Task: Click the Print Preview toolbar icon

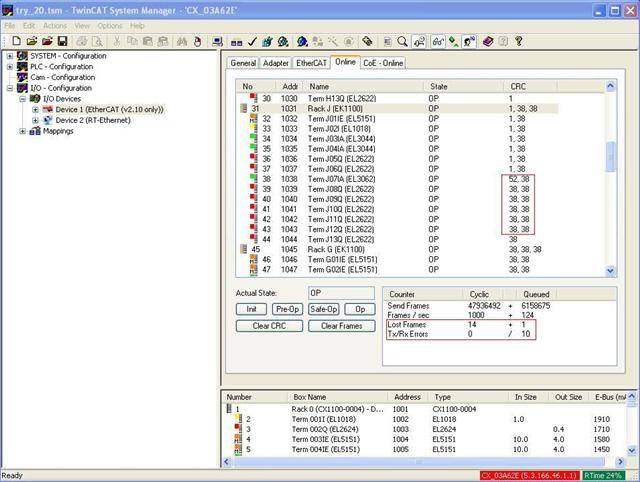Action: point(98,41)
